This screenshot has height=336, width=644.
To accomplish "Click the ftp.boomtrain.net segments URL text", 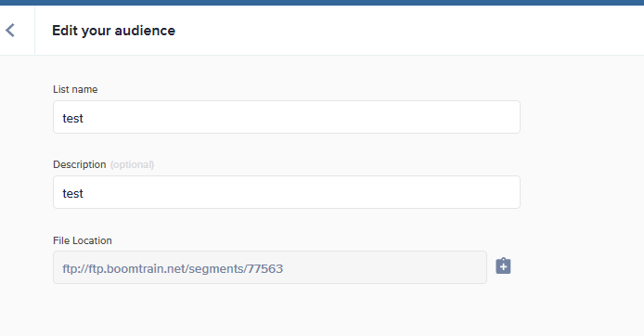I will 173,268.
